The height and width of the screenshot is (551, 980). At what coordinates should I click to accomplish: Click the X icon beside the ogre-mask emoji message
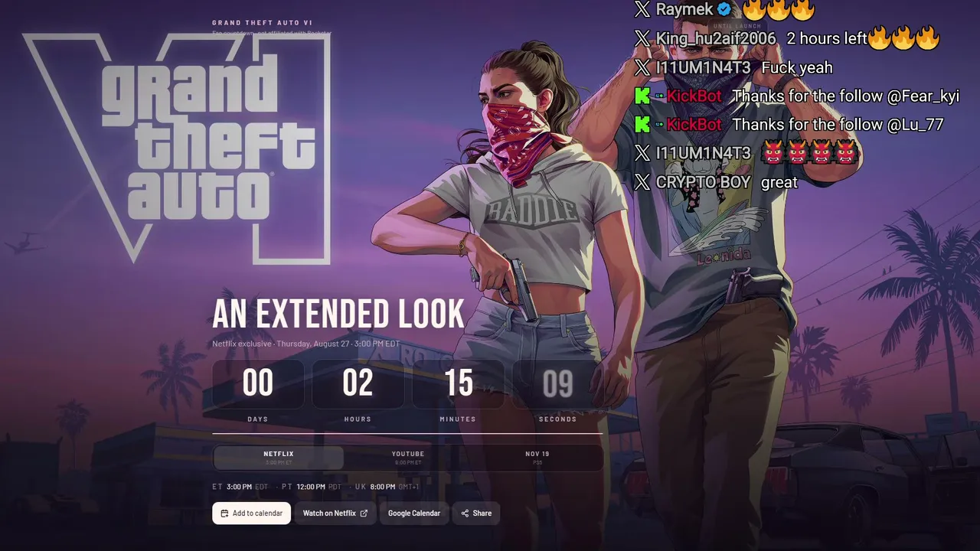click(x=642, y=153)
